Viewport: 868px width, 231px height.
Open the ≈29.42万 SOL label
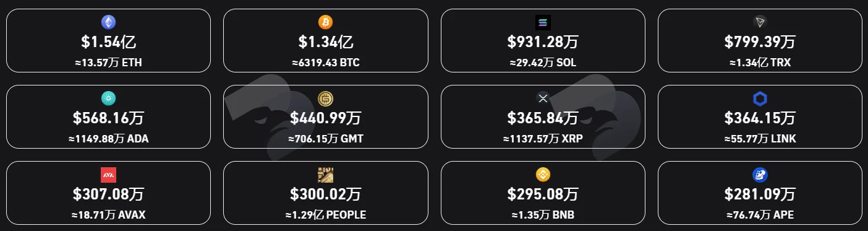pos(543,63)
